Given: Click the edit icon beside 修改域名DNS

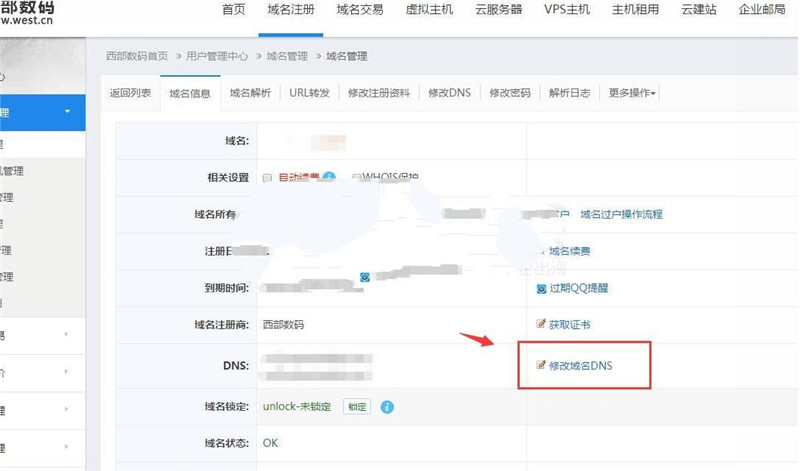Looking at the screenshot, I should [x=541, y=365].
